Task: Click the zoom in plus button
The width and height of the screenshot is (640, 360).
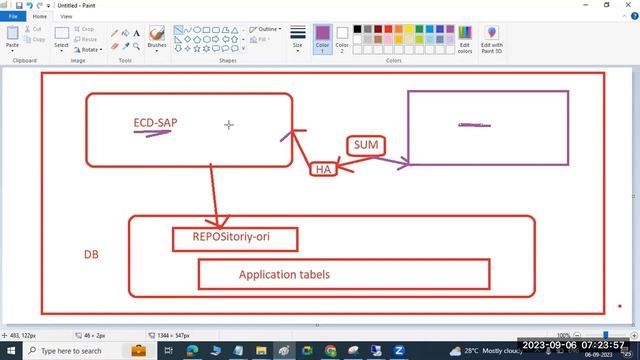Action: point(634,336)
